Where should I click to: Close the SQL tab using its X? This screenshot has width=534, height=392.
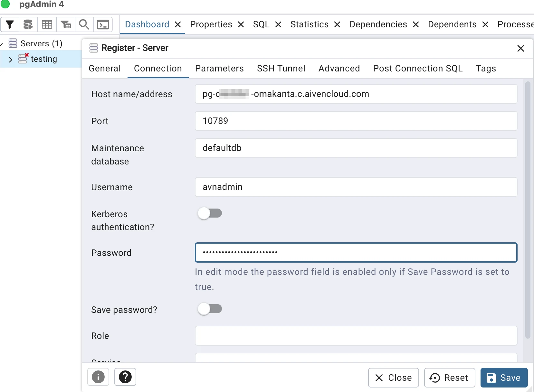(278, 24)
